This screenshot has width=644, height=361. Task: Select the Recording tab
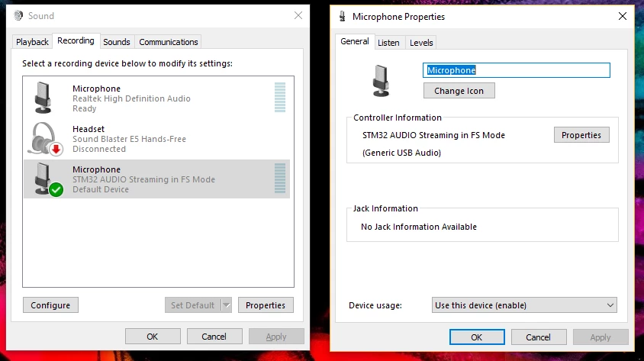pos(76,40)
